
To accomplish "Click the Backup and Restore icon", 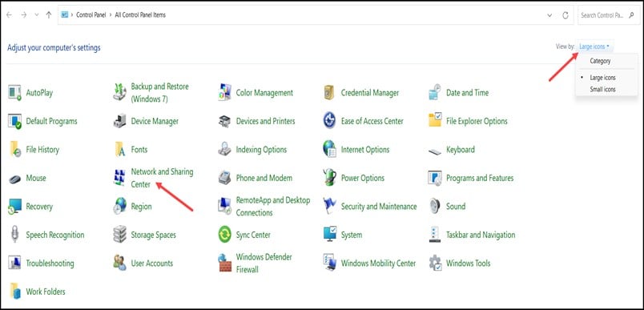I will [x=119, y=93].
